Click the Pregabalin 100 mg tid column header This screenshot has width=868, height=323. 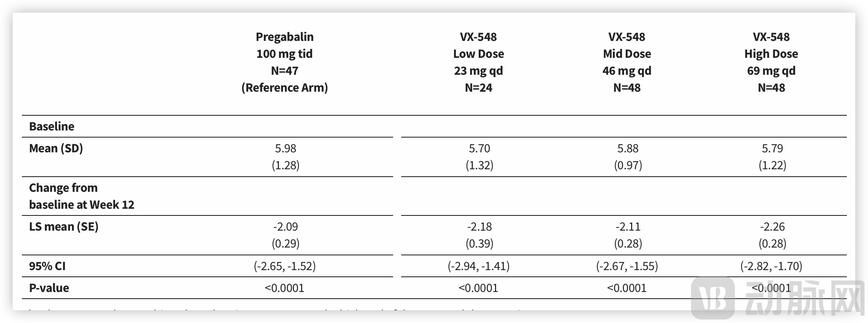285,62
